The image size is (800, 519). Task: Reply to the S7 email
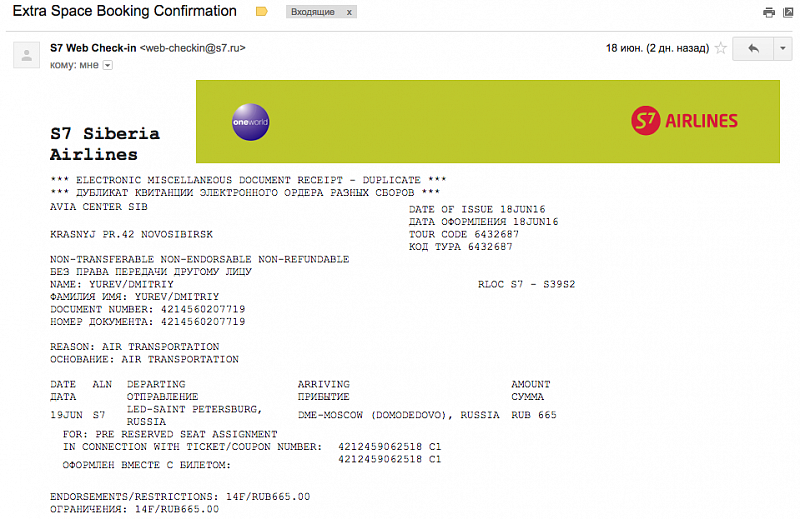coord(753,48)
